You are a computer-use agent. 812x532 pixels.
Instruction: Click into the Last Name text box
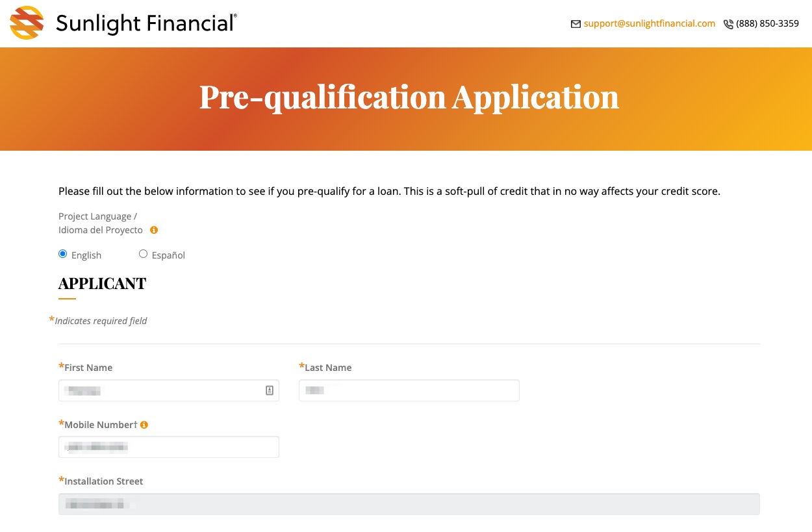[409, 390]
